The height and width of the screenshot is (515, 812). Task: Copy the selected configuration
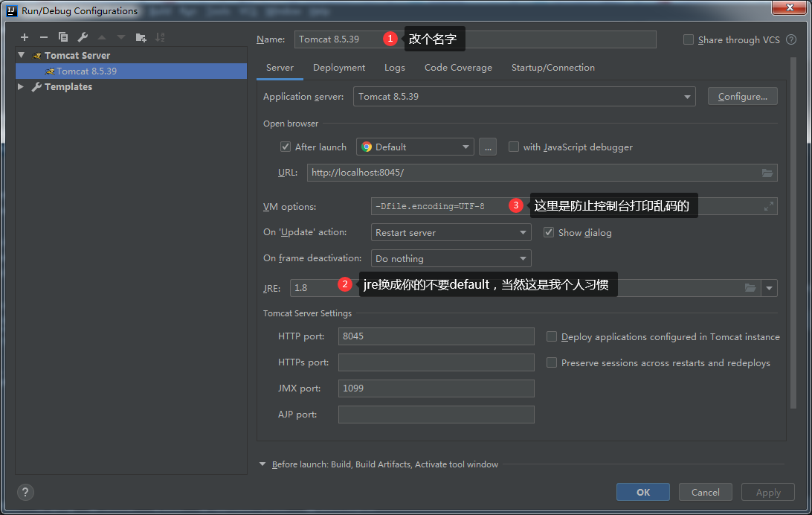coord(63,37)
